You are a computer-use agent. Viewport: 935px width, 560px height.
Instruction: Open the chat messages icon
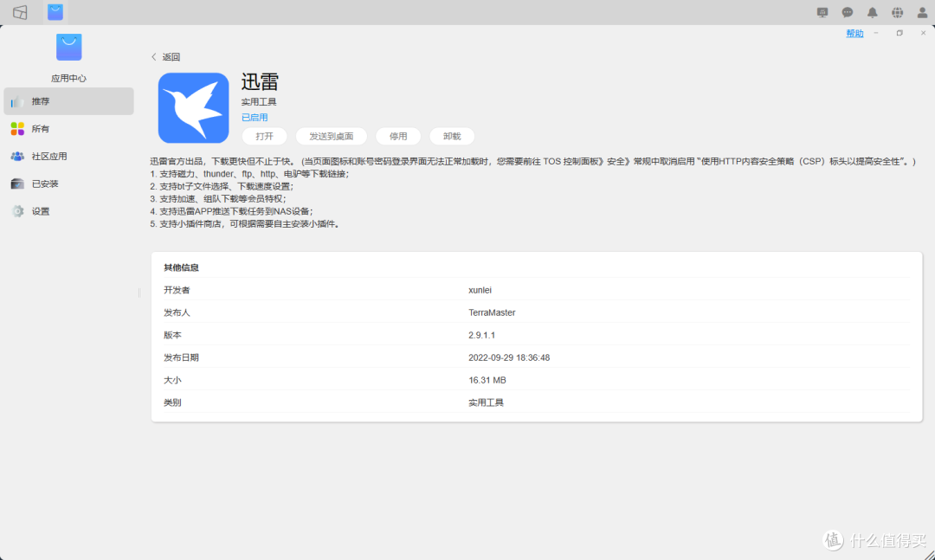[x=848, y=12]
